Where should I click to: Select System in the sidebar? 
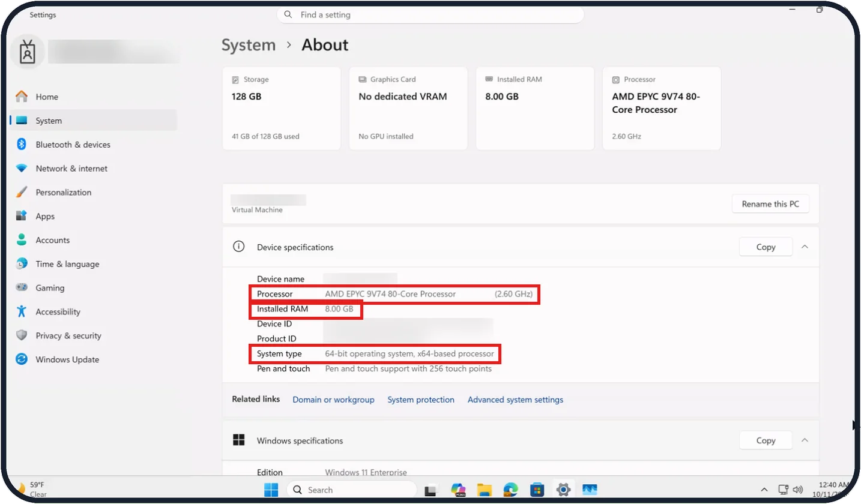(94, 121)
